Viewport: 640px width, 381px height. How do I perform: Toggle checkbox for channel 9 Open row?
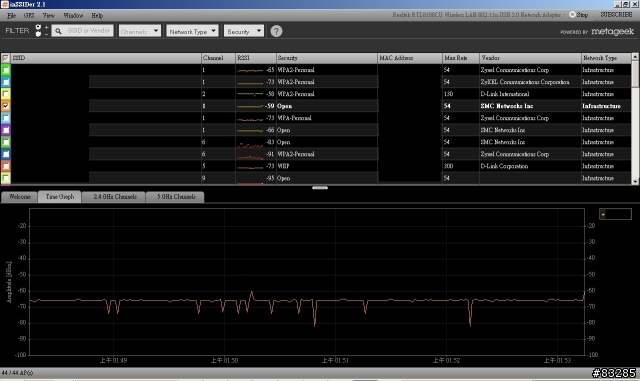[x=6, y=178]
